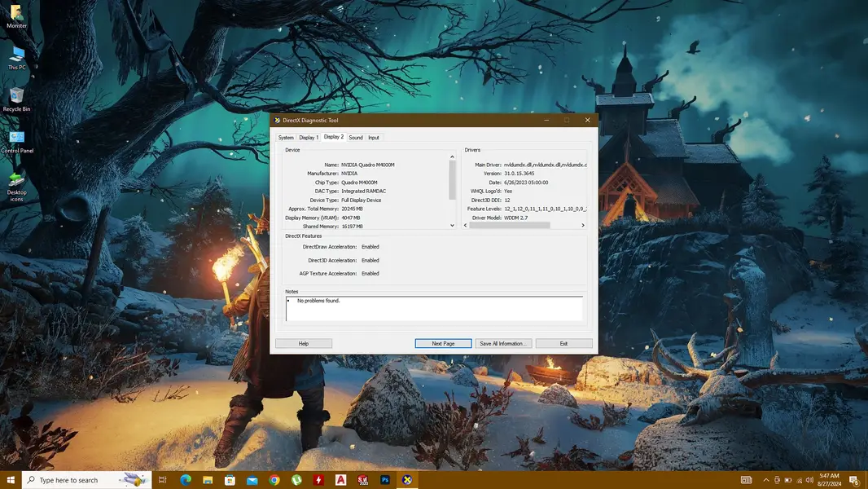Click the Exit button
The width and height of the screenshot is (868, 489).
tap(563, 343)
